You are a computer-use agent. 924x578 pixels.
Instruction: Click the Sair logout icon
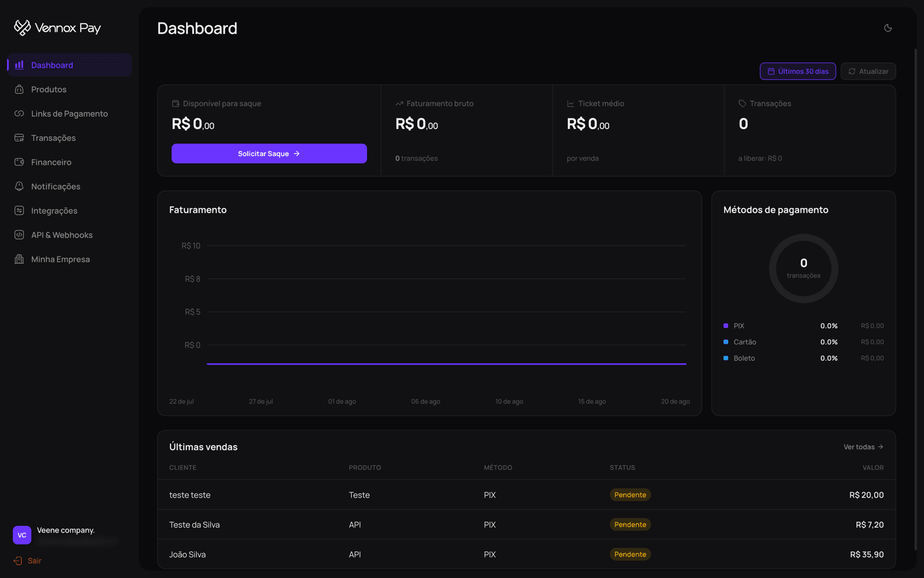click(18, 561)
